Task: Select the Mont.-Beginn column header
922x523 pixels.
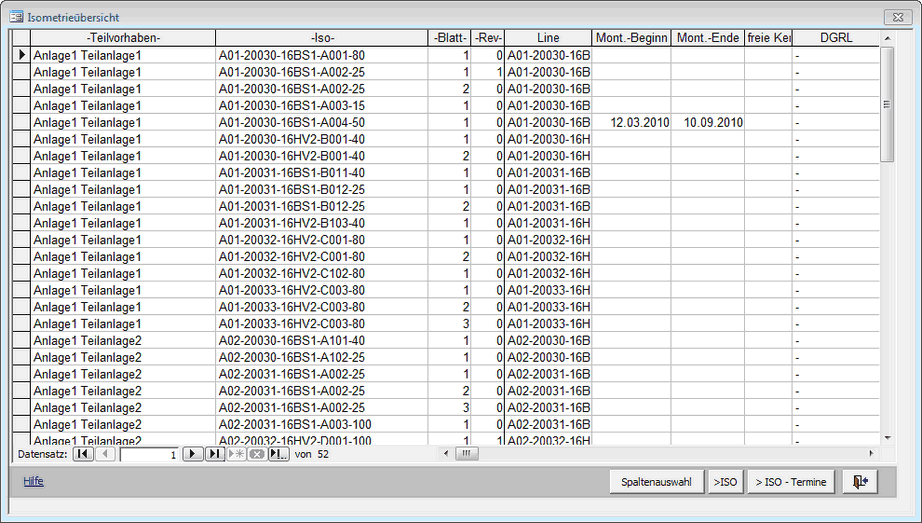Action: [x=632, y=38]
